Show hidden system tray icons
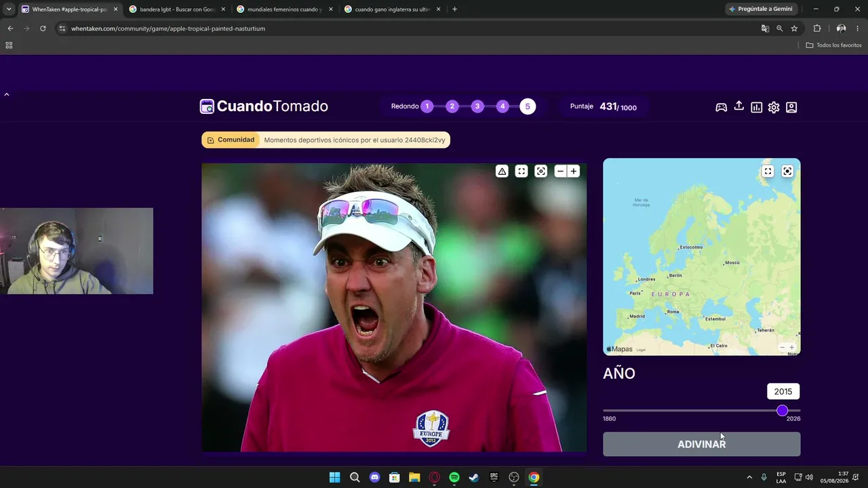 pyautogui.click(x=749, y=477)
